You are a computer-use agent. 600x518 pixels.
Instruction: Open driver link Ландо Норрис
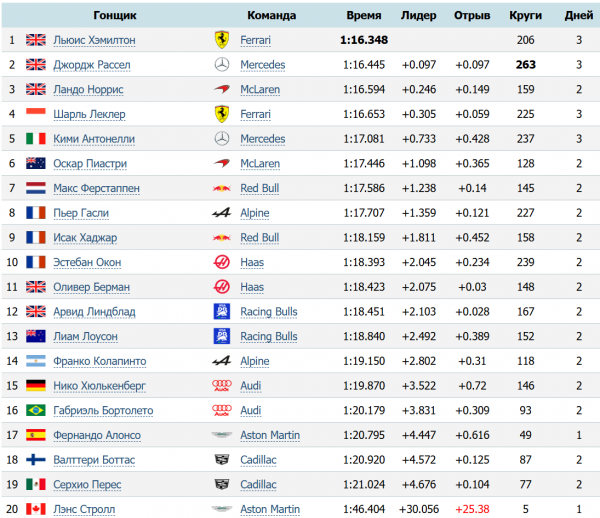click(x=88, y=90)
